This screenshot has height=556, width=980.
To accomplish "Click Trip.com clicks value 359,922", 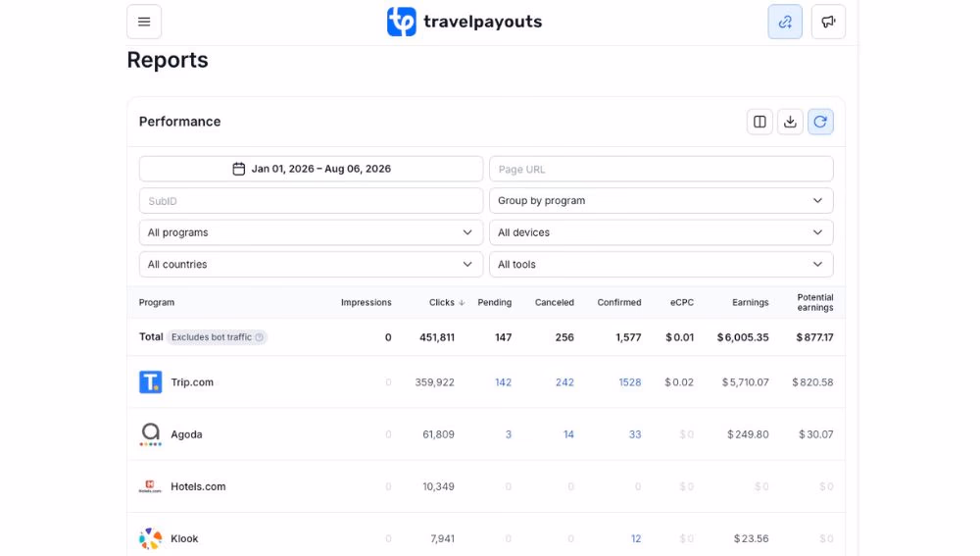I will [x=434, y=382].
